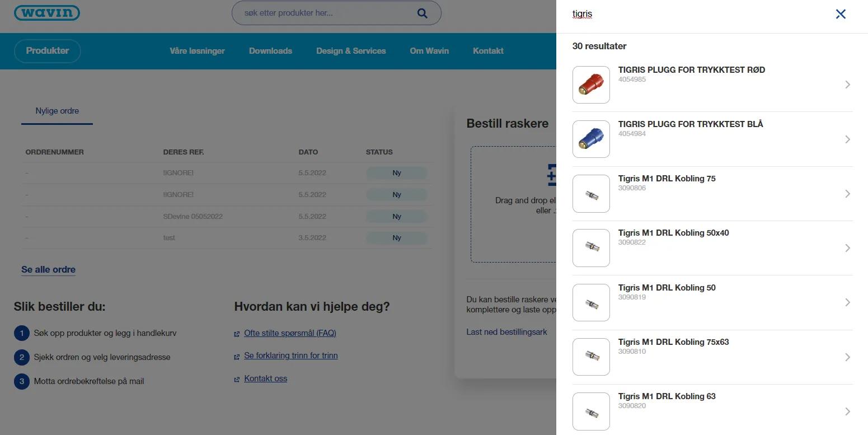Open thumbnail of red Tigris pressure plug
868x435 pixels.
point(591,85)
